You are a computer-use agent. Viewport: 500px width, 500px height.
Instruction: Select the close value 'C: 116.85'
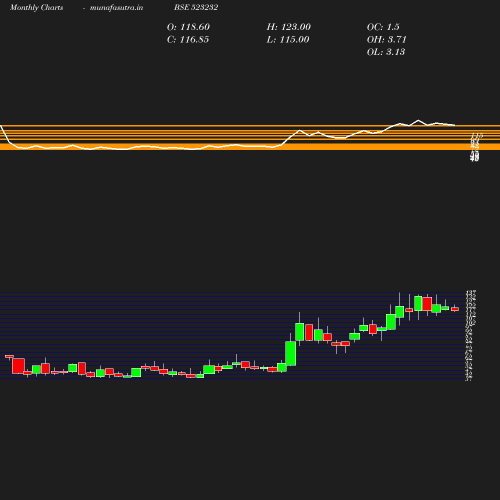pyautogui.click(x=188, y=40)
